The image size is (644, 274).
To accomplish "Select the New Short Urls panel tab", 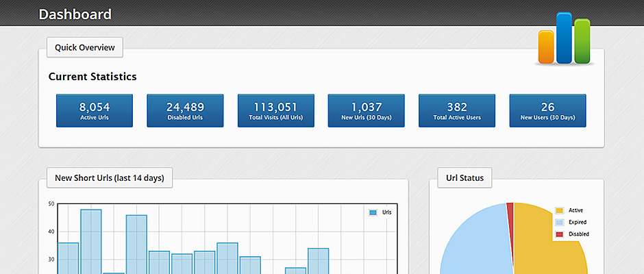I will pyautogui.click(x=109, y=178).
